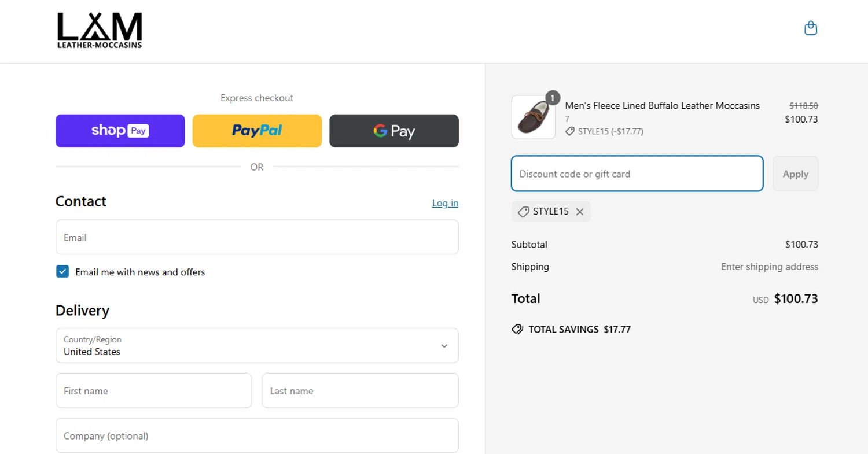Follow the Log in link
The height and width of the screenshot is (454, 868).
coord(445,203)
